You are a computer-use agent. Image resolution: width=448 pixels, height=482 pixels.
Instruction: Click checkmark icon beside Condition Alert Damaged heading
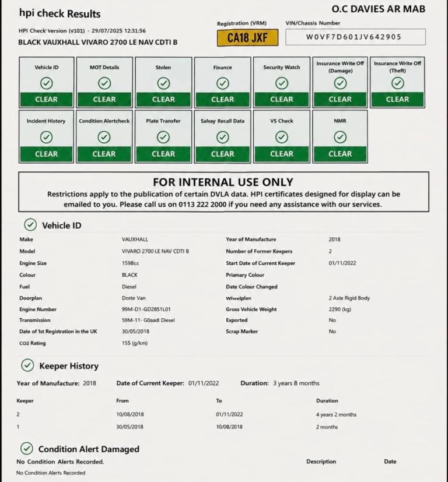[x=27, y=449]
